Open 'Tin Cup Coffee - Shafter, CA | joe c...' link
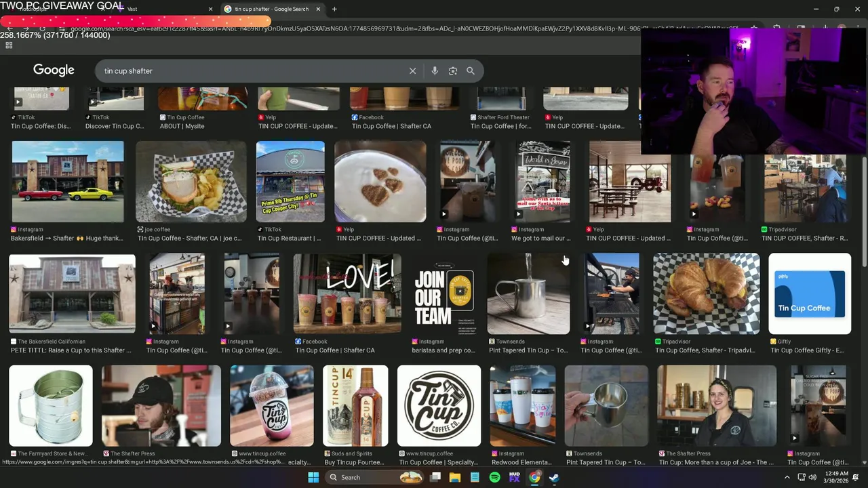The height and width of the screenshot is (488, 868). tap(190, 239)
